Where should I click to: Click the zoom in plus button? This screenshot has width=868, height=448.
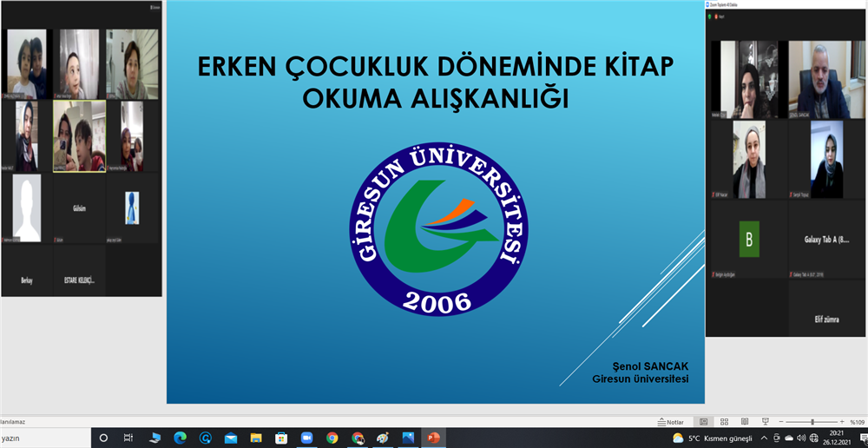pos(842,422)
